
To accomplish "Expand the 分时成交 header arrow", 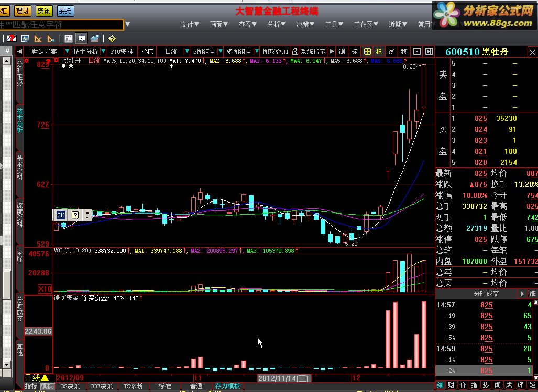I will pos(522,294).
